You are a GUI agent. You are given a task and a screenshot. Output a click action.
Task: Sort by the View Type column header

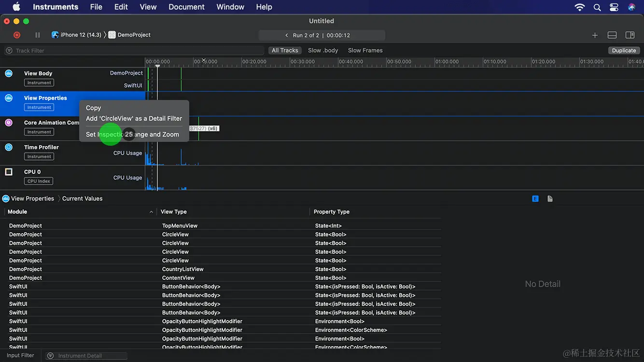tap(234, 212)
